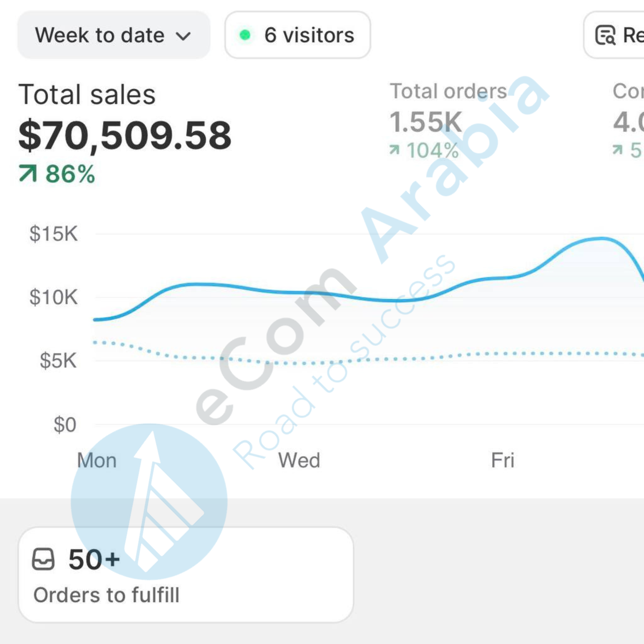Click the green live visitors dot

point(245,35)
